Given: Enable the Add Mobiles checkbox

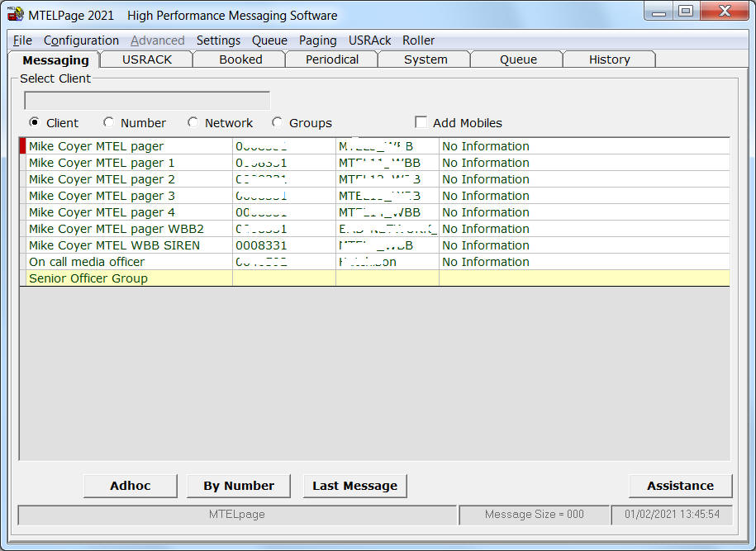Looking at the screenshot, I should 421,123.
